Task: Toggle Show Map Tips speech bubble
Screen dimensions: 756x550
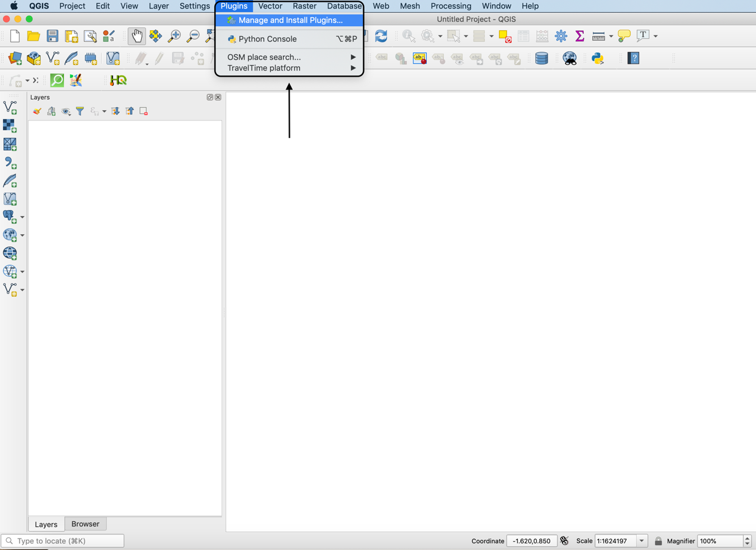Action: point(624,37)
